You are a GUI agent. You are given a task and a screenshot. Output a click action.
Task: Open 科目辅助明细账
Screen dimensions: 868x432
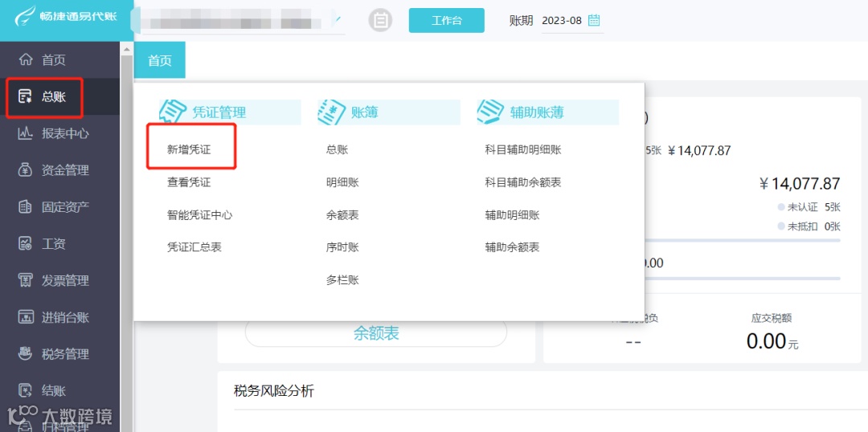pyautogui.click(x=523, y=149)
